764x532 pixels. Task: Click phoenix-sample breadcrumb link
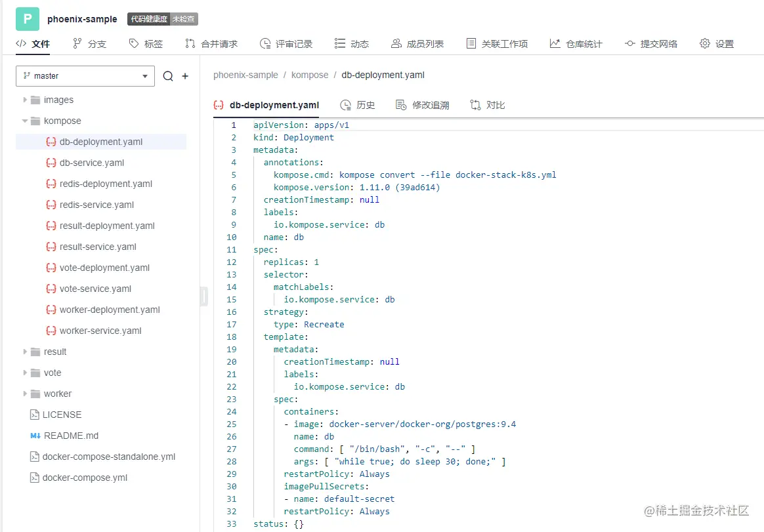click(x=245, y=75)
